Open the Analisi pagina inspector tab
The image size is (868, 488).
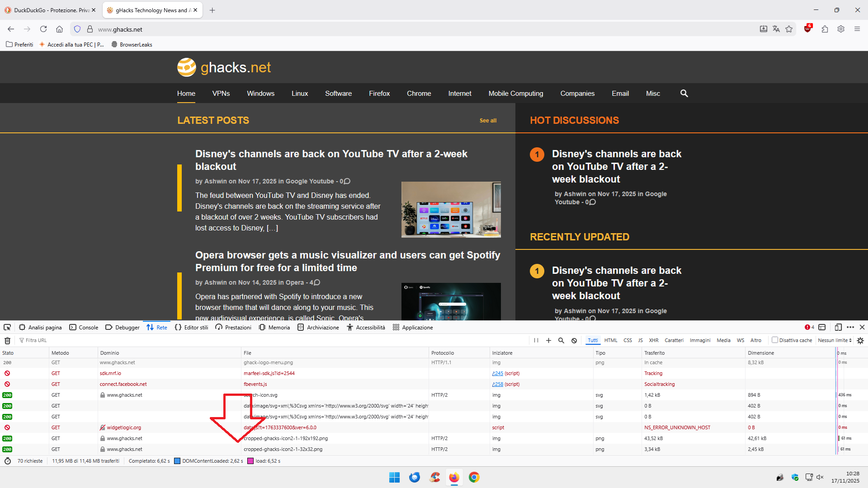pos(40,327)
